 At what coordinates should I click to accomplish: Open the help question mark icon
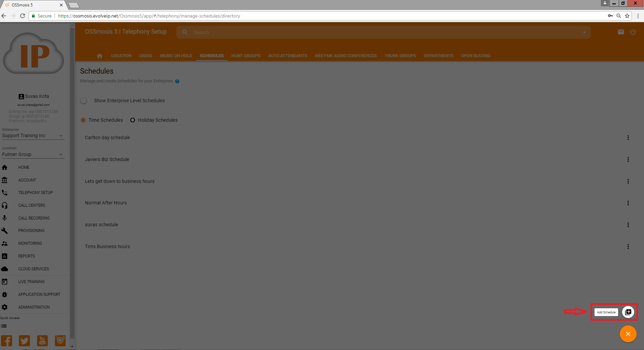click(x=177, y=81)
